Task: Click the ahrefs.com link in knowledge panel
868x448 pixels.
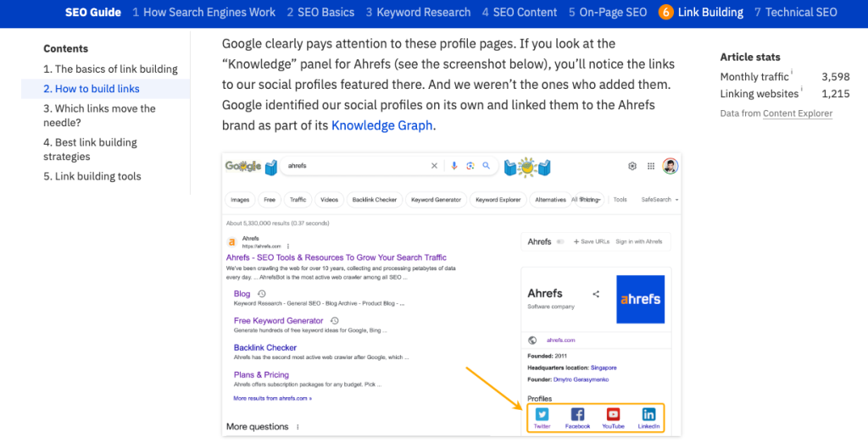Action: (560, 340)
